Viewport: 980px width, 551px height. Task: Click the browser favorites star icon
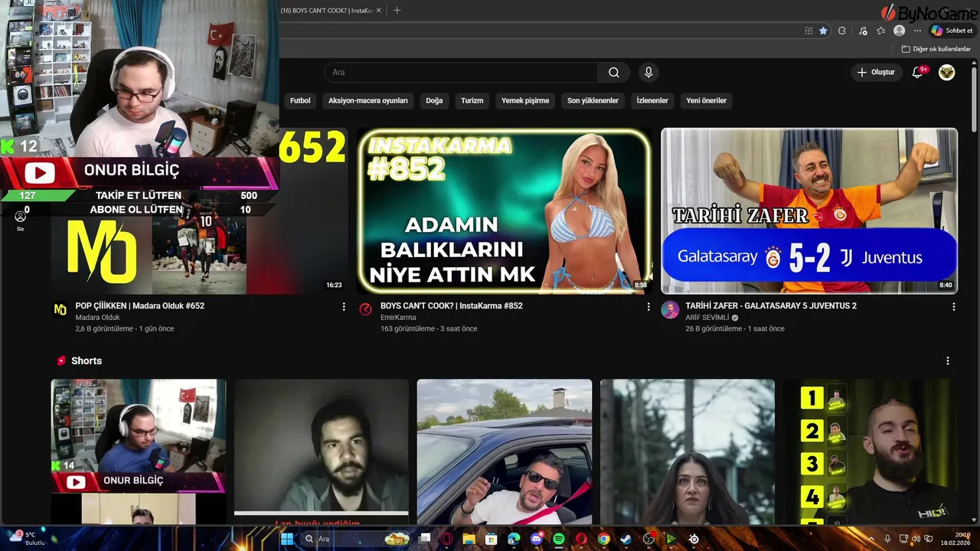pyautogui.click(x=823, y=31)
